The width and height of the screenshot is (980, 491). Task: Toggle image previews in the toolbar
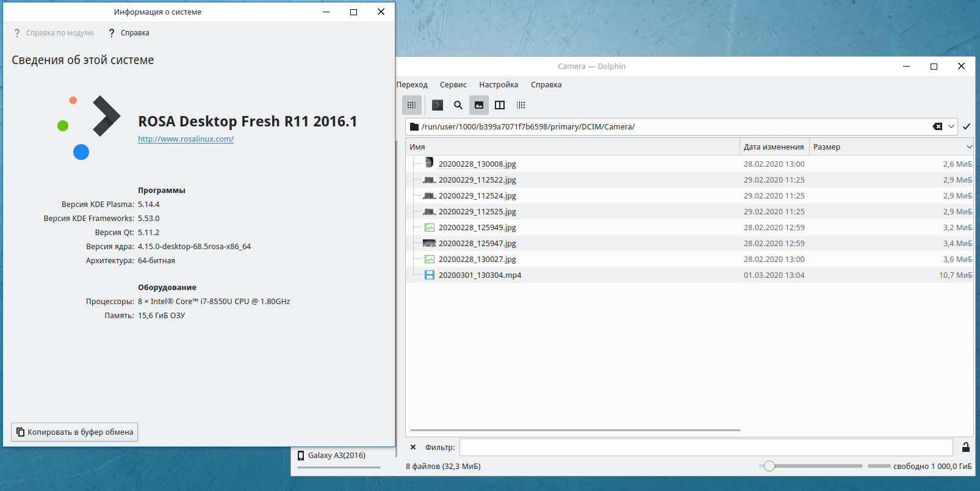(479, 105)
